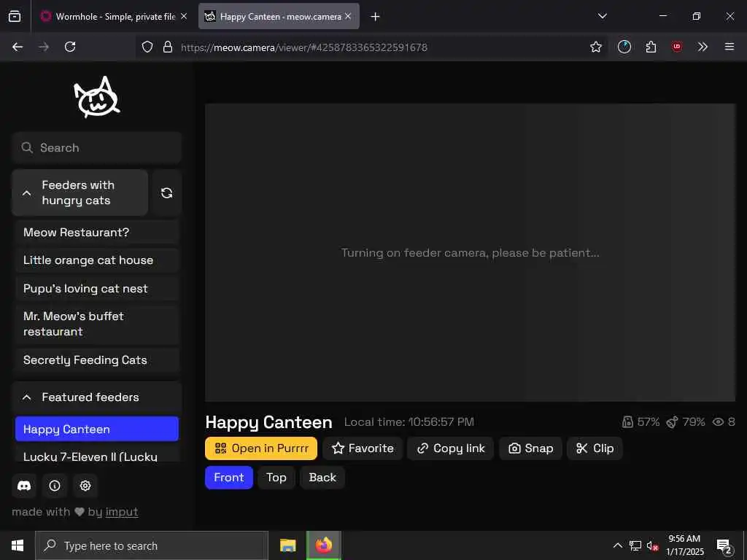Refresh the hungry cats feeder list
The width and height of the screenshot is (747, 560).
167,192
